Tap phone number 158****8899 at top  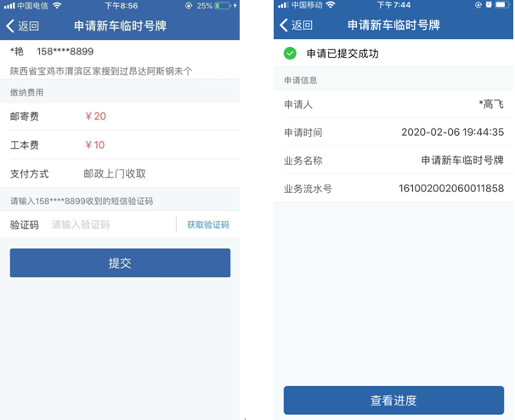click(x=65, y=52)
